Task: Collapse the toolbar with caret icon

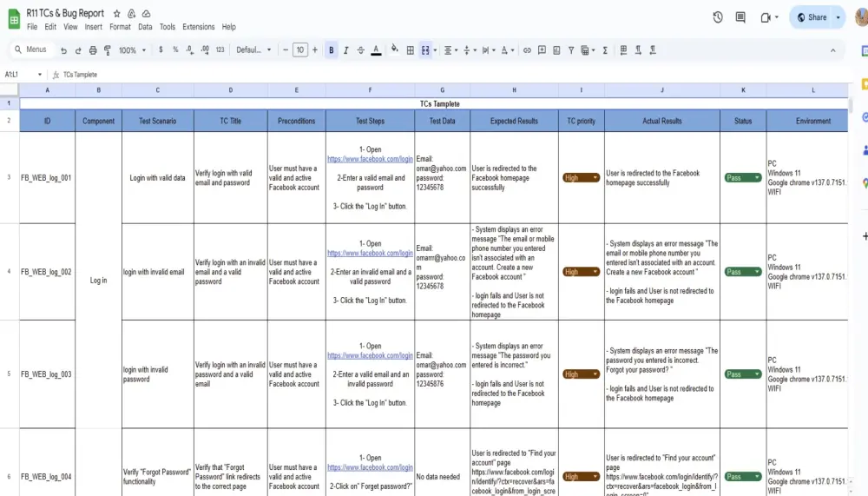Action: pyautogui.click(x=832, y=50)
